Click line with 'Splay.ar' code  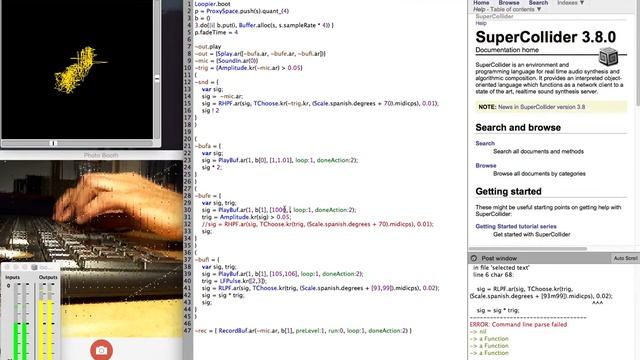pos(260,53)
